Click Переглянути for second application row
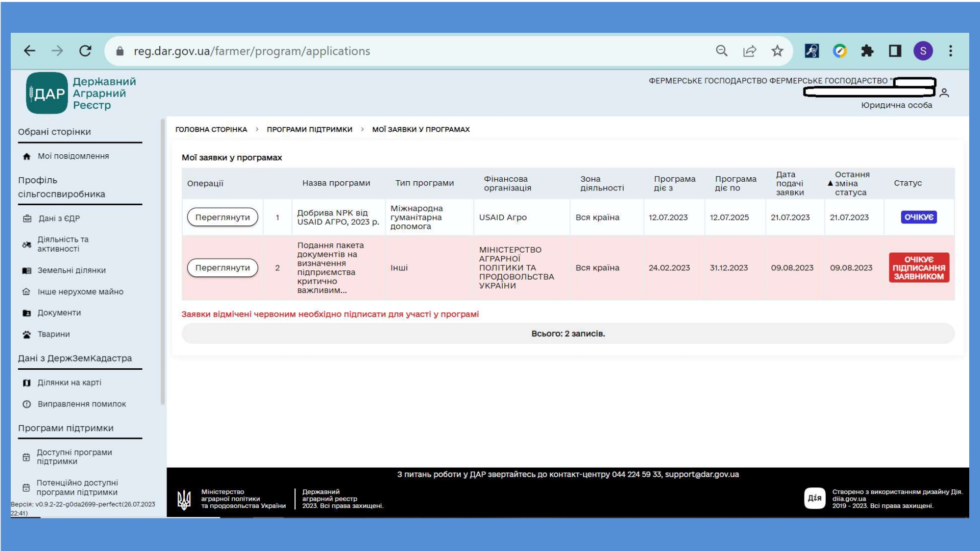 coord(222,268)
